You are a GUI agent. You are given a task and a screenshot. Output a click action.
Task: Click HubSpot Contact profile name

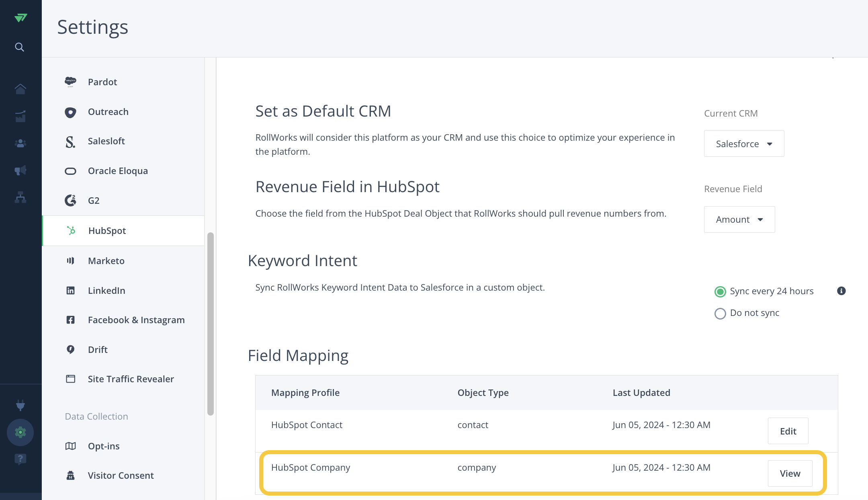point(307,425)
